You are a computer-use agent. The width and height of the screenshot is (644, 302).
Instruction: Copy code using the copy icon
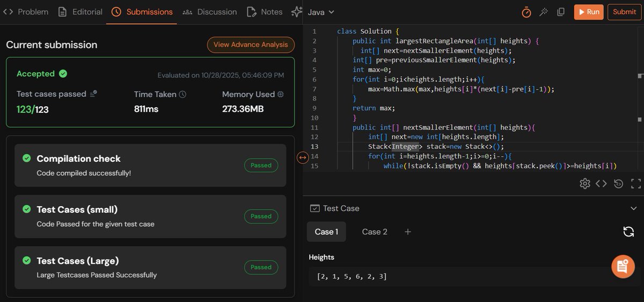click(561, 12)
